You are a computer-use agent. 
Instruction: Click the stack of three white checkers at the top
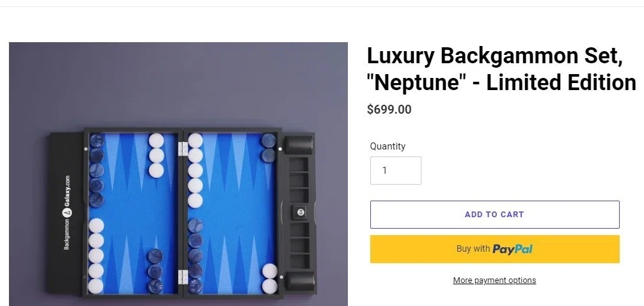tap(156, 155)
